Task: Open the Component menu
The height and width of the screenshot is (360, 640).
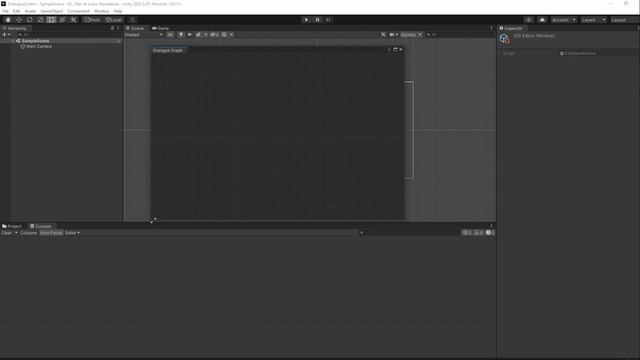Action: [78, 11]
